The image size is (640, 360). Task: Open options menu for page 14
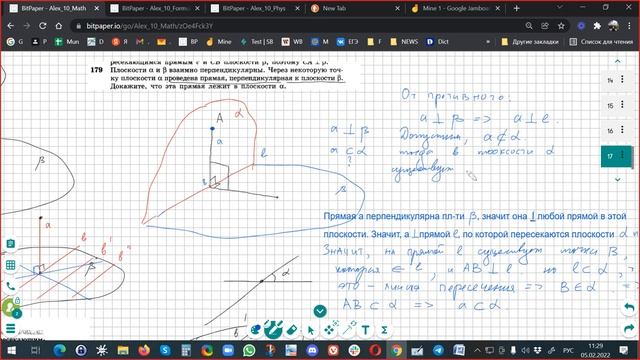tap(622, 79)
